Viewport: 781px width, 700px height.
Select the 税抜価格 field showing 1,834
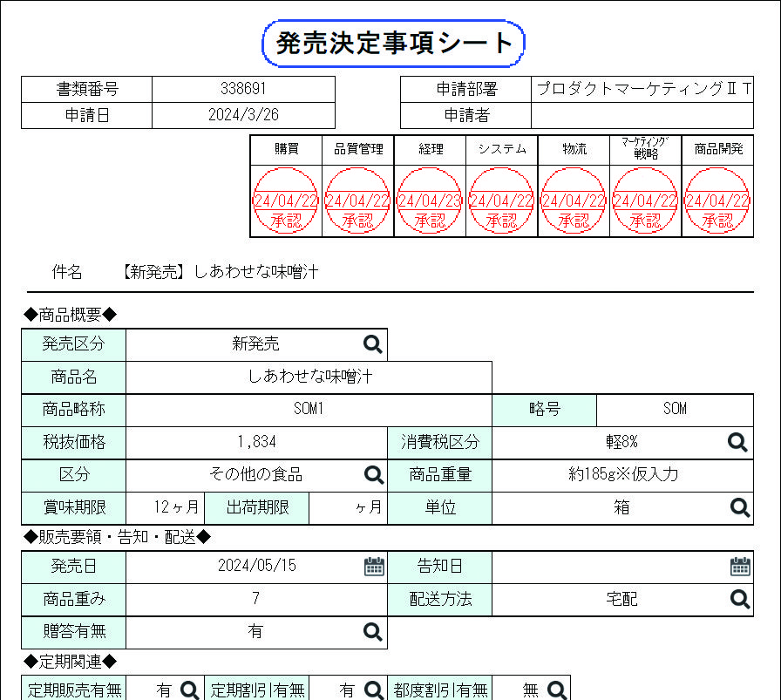click(x=256, y=443)
